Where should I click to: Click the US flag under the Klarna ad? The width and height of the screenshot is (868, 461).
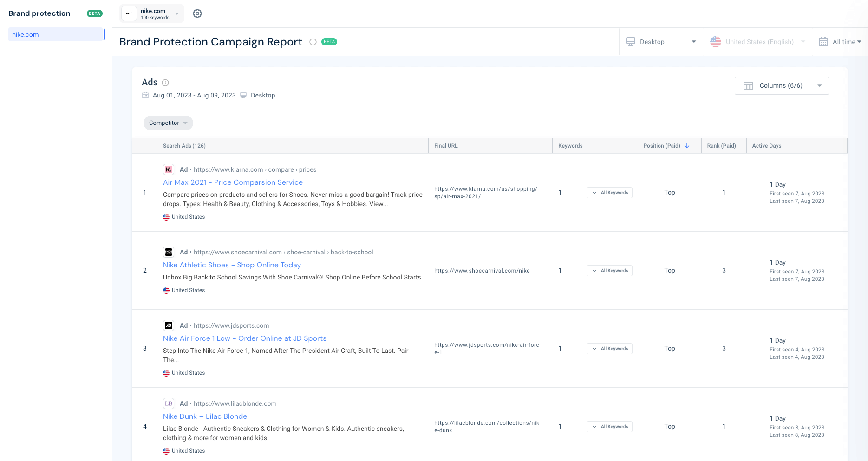(166, 217)
